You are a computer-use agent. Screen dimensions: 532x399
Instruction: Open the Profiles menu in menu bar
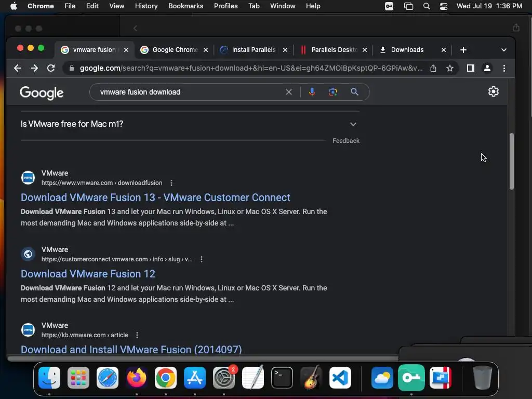(x=225, y=6)
